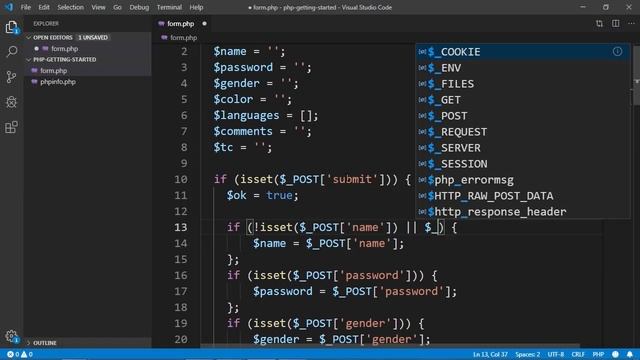
Task: Open the Selection menu
Action: pyautogui.click(x=70, y=7)
